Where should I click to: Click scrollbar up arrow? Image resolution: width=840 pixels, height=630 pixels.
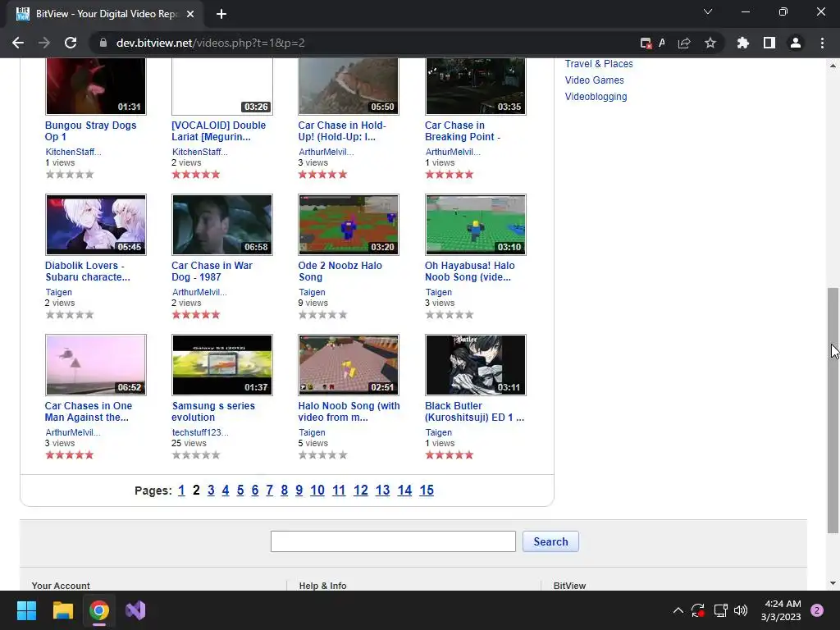point(833,66)
